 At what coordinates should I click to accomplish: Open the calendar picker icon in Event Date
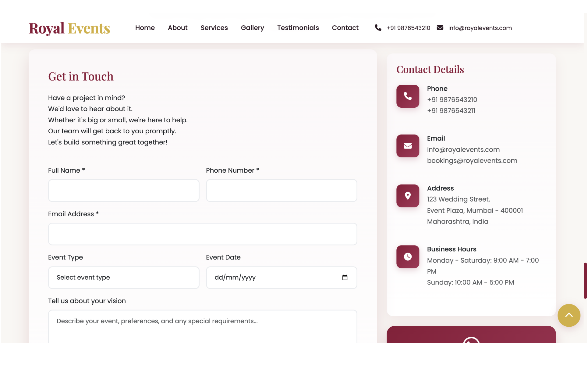[345, 278]
